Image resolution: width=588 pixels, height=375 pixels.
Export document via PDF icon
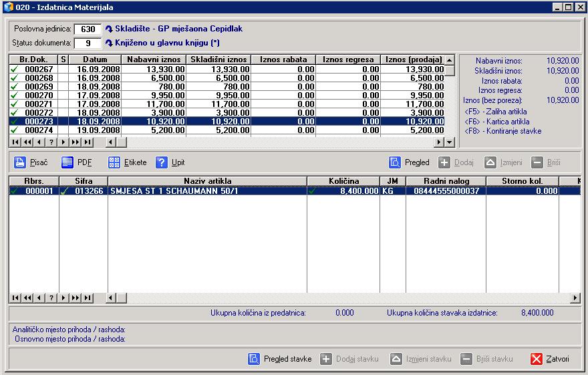click(x=67, y=162)
